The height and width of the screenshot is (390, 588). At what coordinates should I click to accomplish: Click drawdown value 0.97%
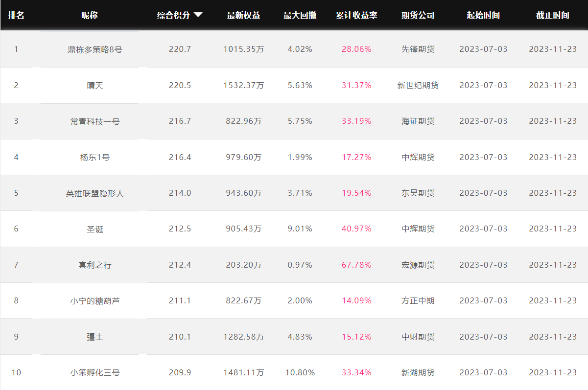pos(300,265)
